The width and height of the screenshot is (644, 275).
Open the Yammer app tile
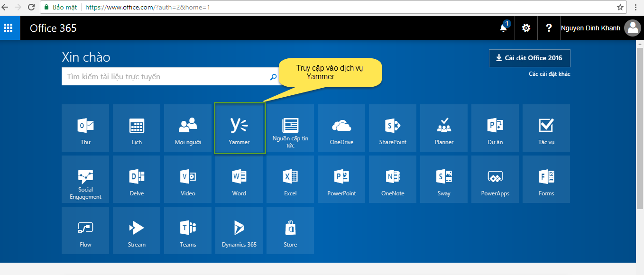pos(239,128)
